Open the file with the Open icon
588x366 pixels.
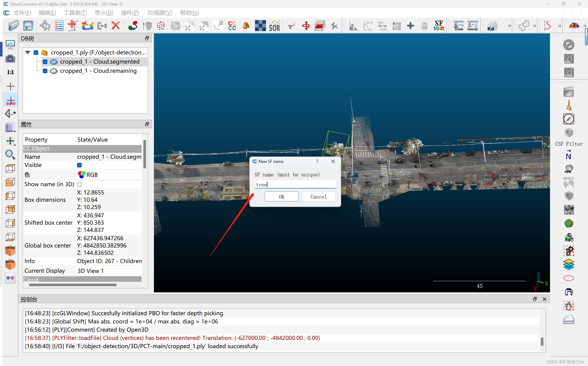tap(14, 26)
